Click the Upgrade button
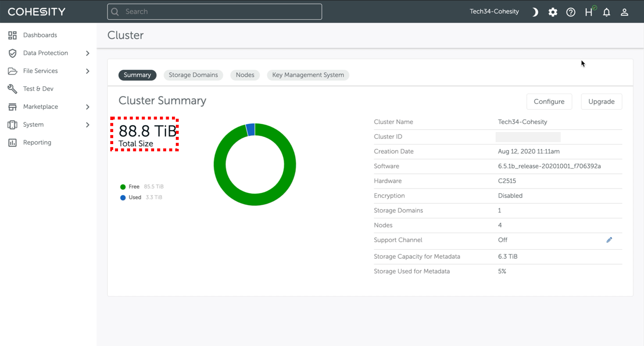Image resolution: width=644 pixels, height=346 pixels. click(602, 102)
